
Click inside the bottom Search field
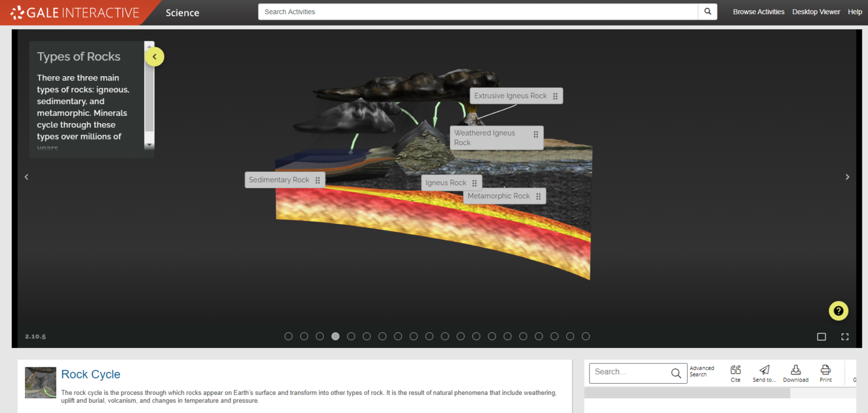coord(627,373)
